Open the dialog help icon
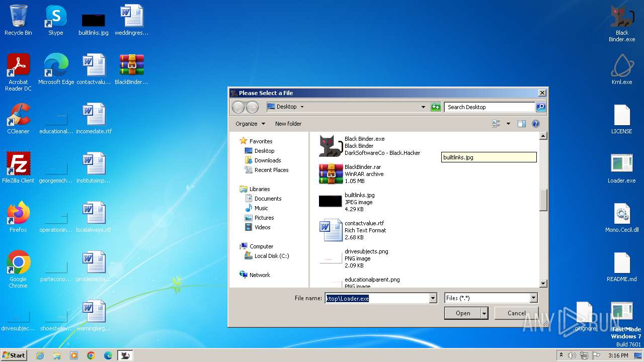 coord(535,124)
